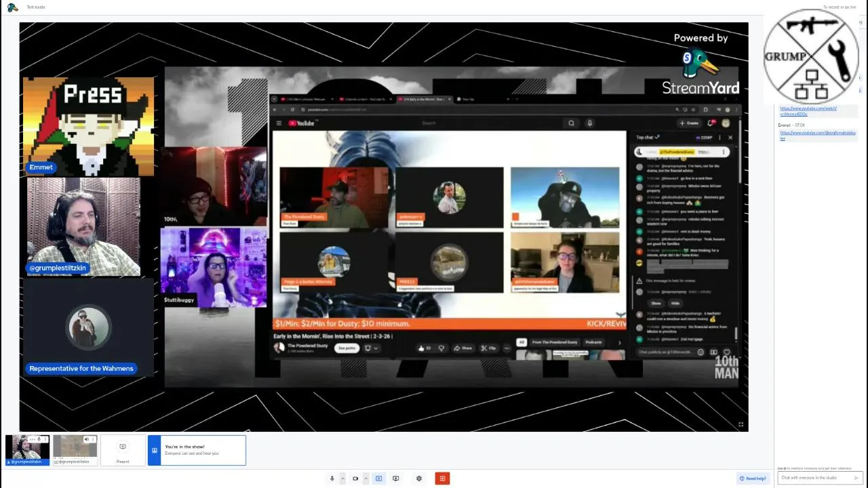The width and height of the screenshot is (868, 488).
Task: Click the YouTube Create button
Action: click(689, 123)
